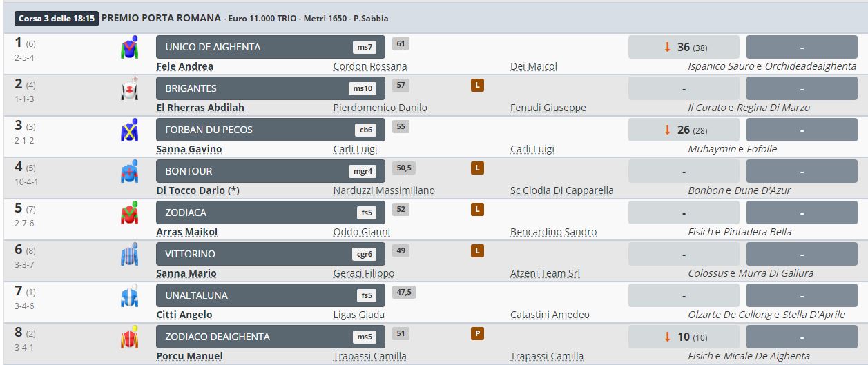The image size is (868, 365).
Task: Open jockey Fele Andrea's profile link
Action: pyautogui.click(x=186, y=67)
